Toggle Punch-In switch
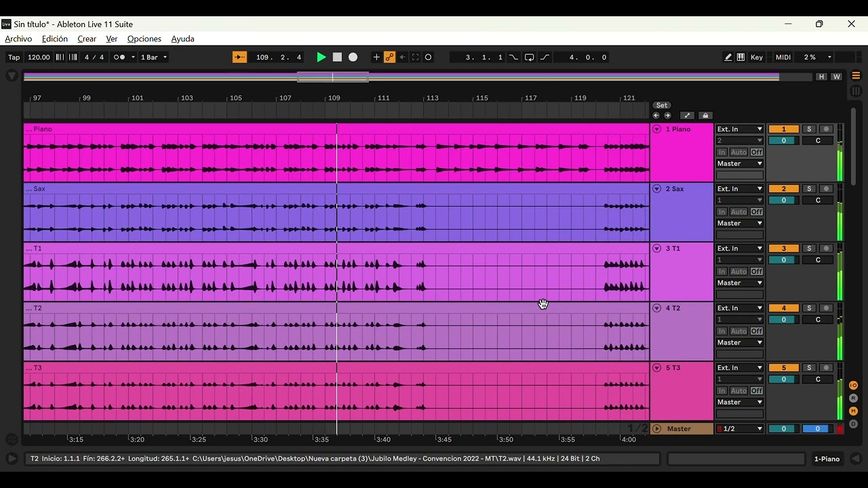Screen dimensions: 868x488 point(513,58)
